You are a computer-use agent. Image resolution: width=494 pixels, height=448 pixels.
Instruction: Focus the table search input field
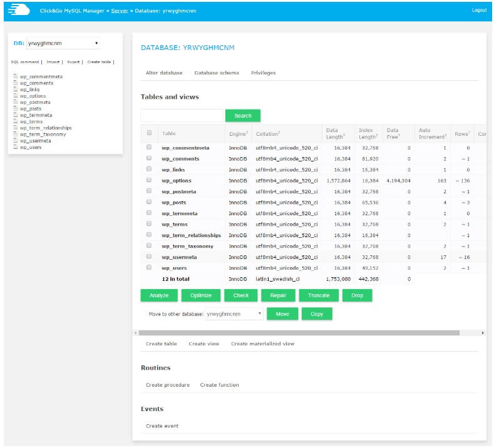[x=182, y=115]
